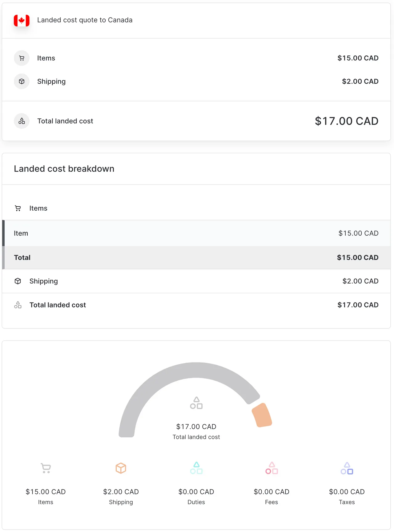Click the Landed cost breakdown heading
Image resolution: width=394 pixels, height=532 pixels.
coord(64,169)
